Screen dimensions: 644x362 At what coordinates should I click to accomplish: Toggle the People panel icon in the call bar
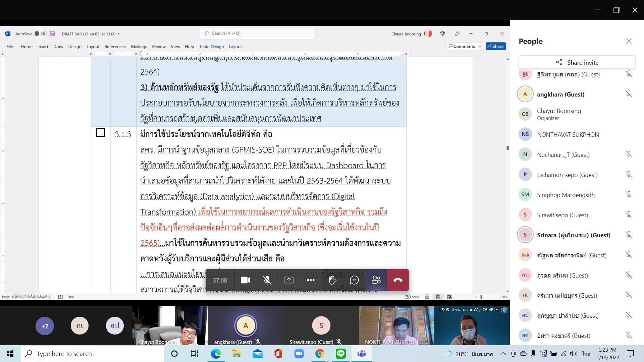(376, 280)
